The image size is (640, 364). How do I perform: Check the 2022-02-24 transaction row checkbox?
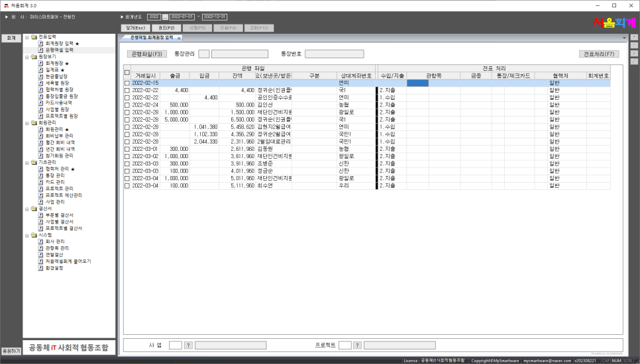point(127,105)
